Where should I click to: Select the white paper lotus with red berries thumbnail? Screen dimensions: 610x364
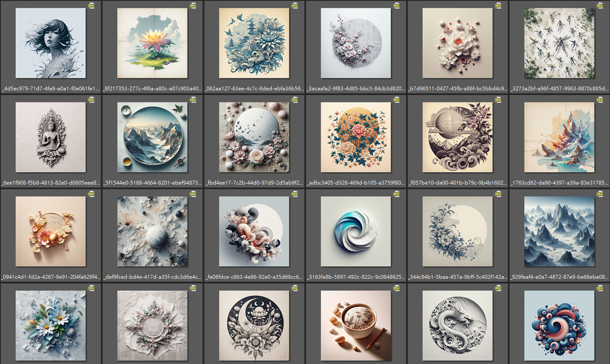tap(457, 43)
